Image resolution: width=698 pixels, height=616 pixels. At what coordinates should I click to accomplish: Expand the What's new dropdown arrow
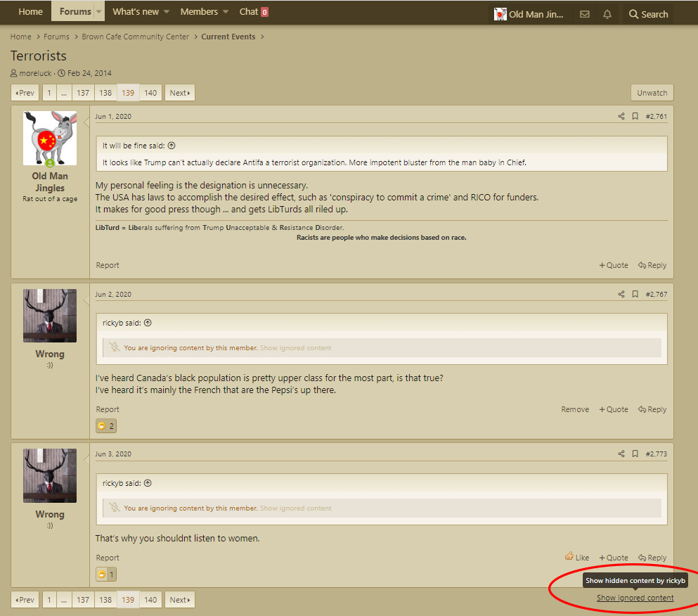167,11
